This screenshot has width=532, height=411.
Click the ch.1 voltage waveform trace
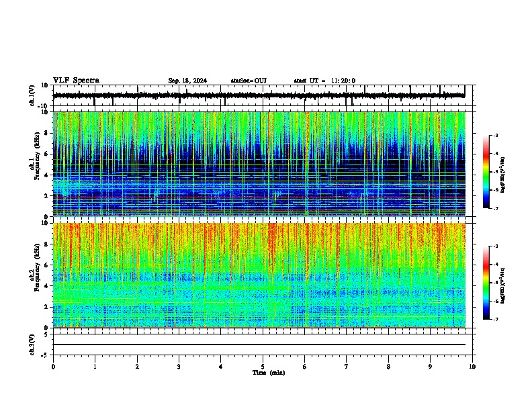point(259,95)
